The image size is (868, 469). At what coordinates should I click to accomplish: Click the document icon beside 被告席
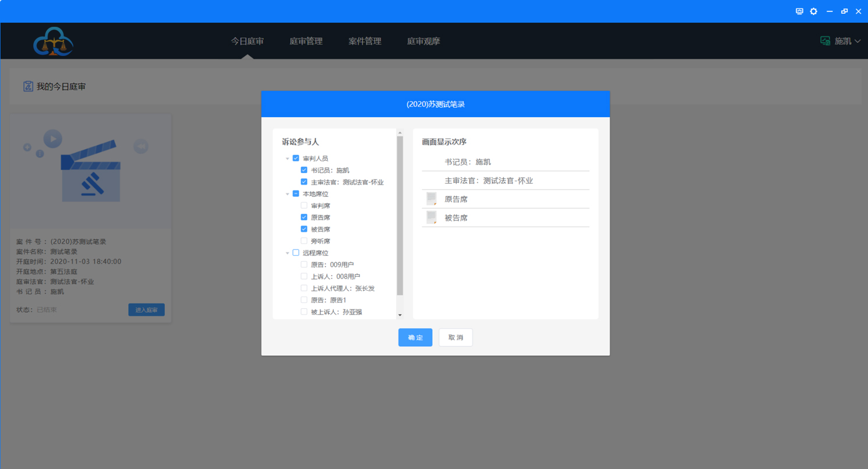[x=432, y=218]
